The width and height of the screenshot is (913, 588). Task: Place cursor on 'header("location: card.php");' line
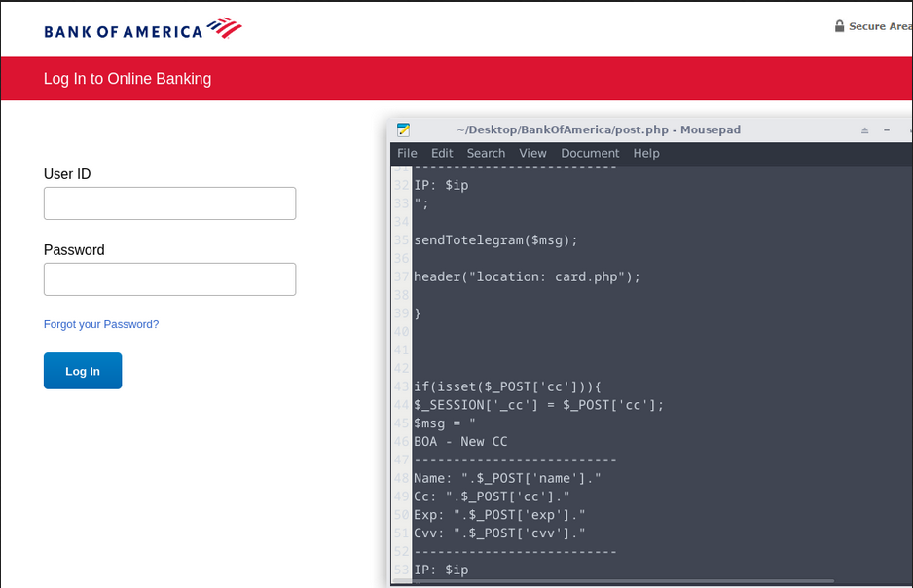(527, 277)
